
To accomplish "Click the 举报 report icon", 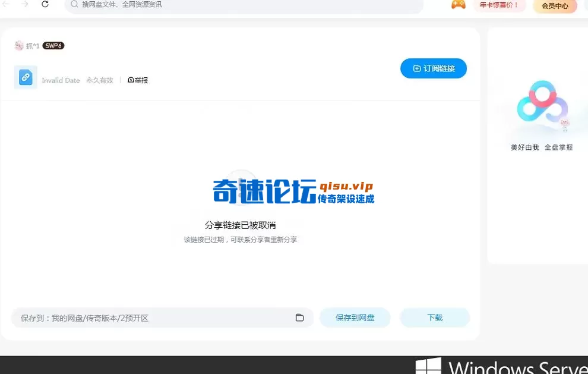I will tap(137, 80).
